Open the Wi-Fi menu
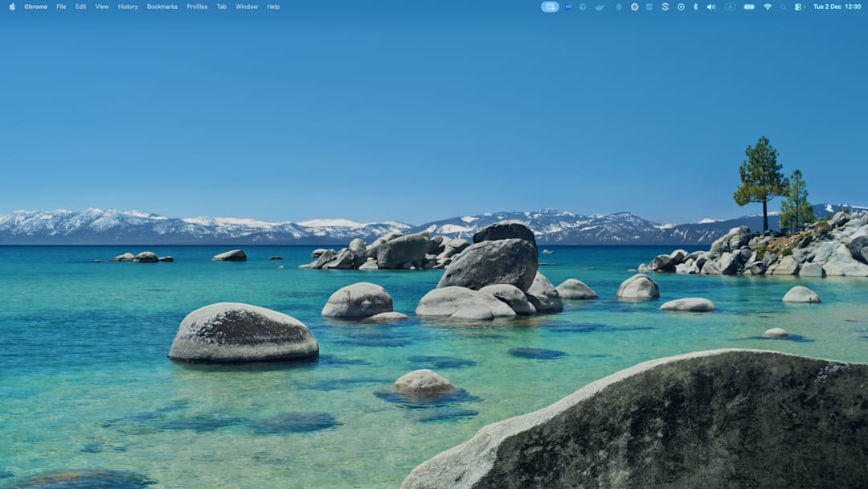868x489 pixels. pyautogui.click(x=768, y=6)
